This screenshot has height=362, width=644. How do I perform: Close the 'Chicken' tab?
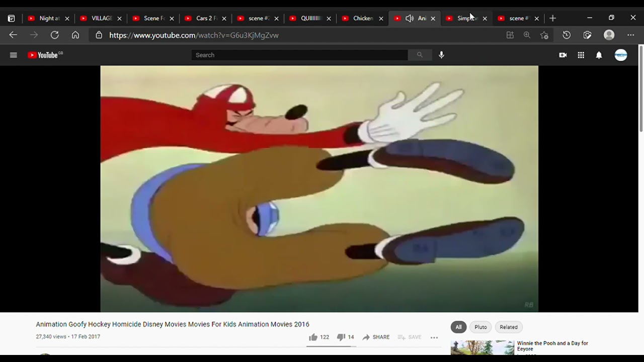tap(381, 19)
